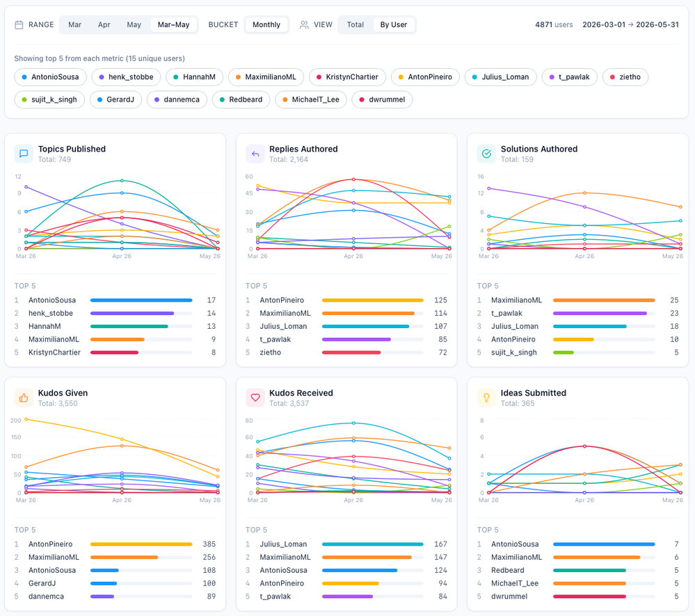Toggle the Julius_Loman legend chip
Image resolution: width=695 pixels, height=616 pixels.
(501, 77)
